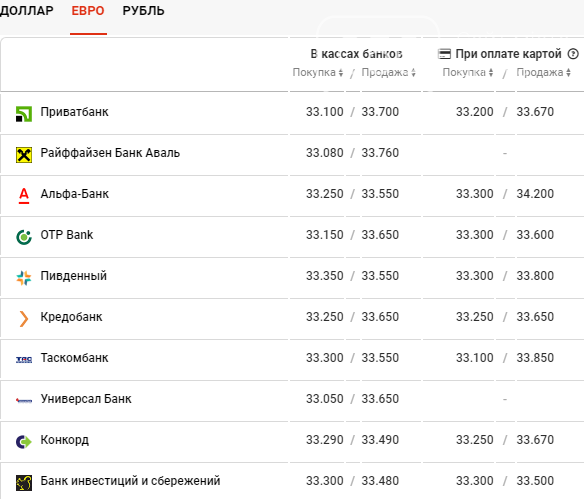Click the Пивденный bank logo icon
This screenshot has width=584, height=499.
click(24, 278)
